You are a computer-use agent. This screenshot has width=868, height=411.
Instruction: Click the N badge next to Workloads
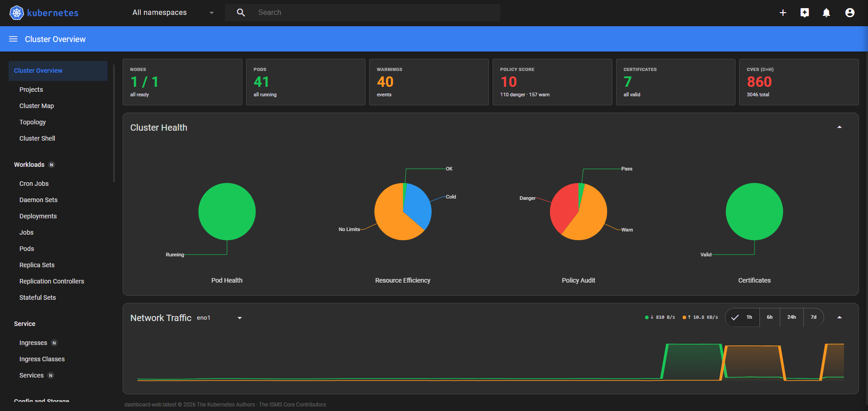(x=52, y=165)
